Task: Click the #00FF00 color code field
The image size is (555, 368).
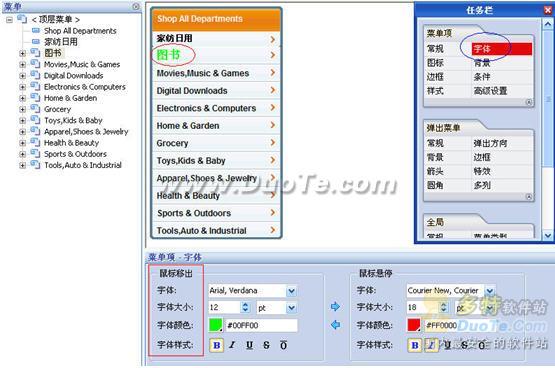Action: coord(261,325)
